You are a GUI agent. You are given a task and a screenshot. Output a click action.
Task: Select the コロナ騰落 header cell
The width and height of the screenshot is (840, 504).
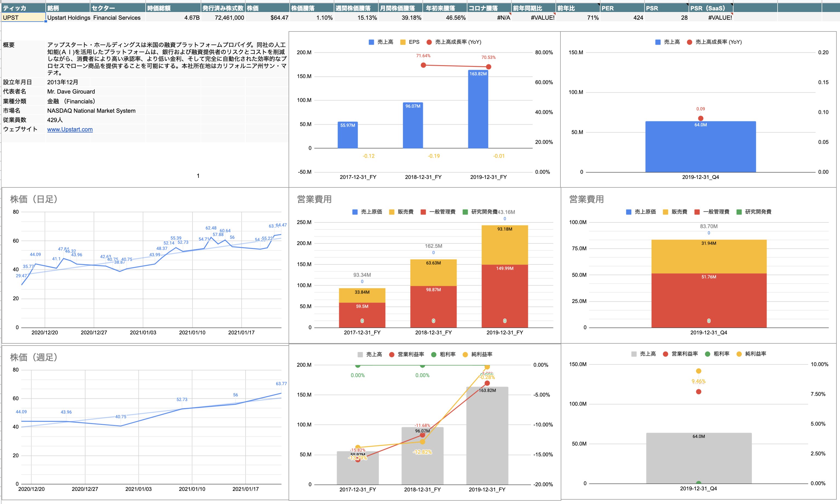pyautogui.click(x=489, y=8)
